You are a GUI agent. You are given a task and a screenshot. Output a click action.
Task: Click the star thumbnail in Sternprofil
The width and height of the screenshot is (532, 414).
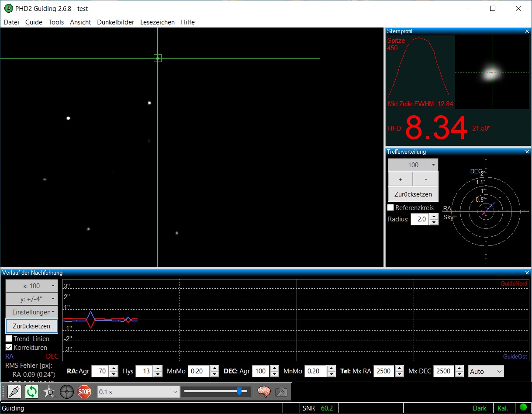492,72
